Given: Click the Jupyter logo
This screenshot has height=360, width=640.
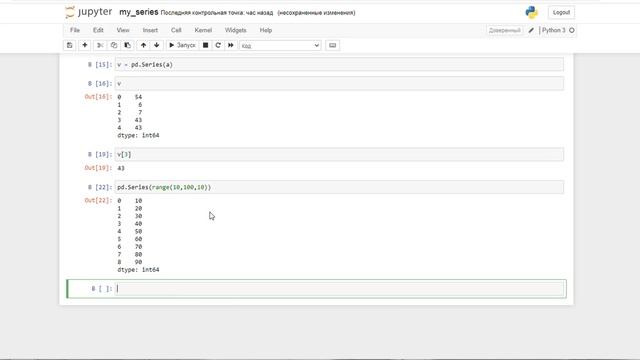Looking at the screenshot, I should tap(89, 12).
